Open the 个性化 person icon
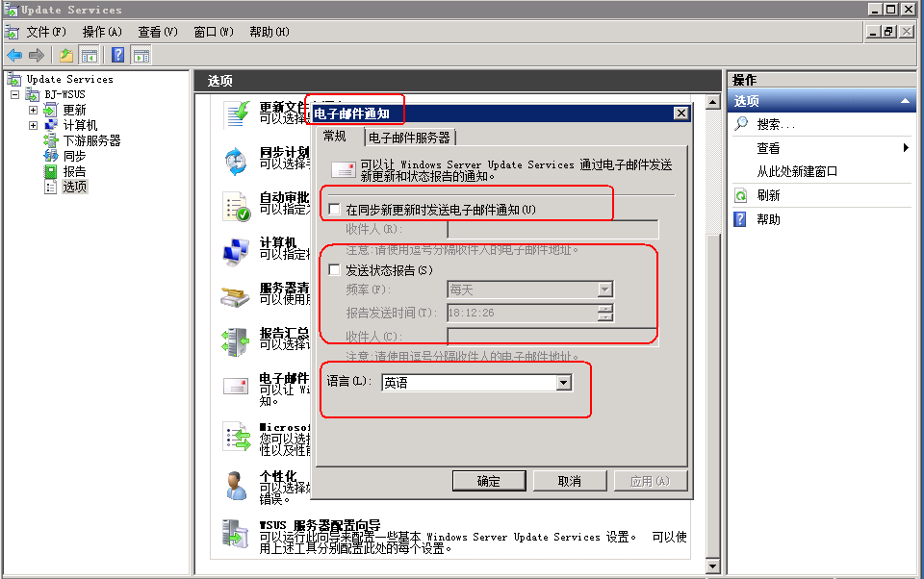The width and height of the screenshot is (924, 579). coord(237,486)
